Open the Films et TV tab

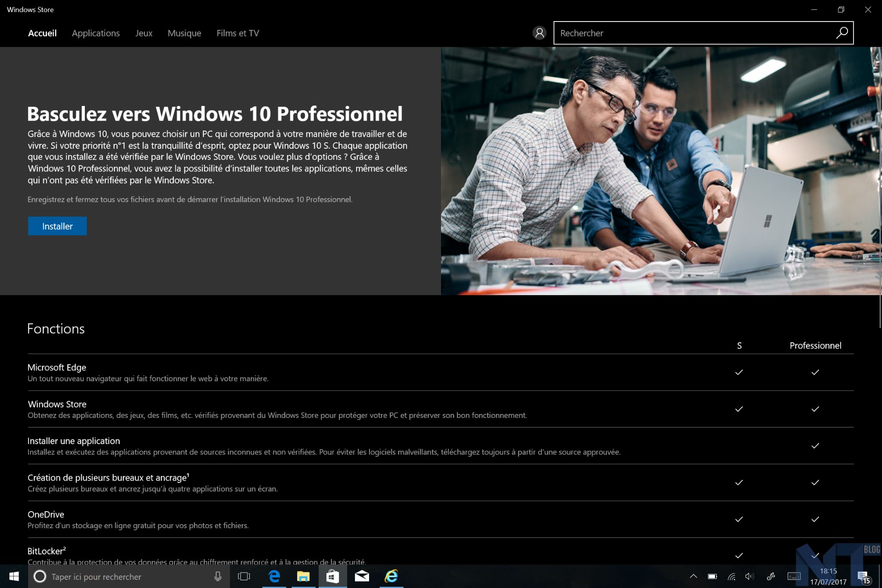(x=238, y=33)
